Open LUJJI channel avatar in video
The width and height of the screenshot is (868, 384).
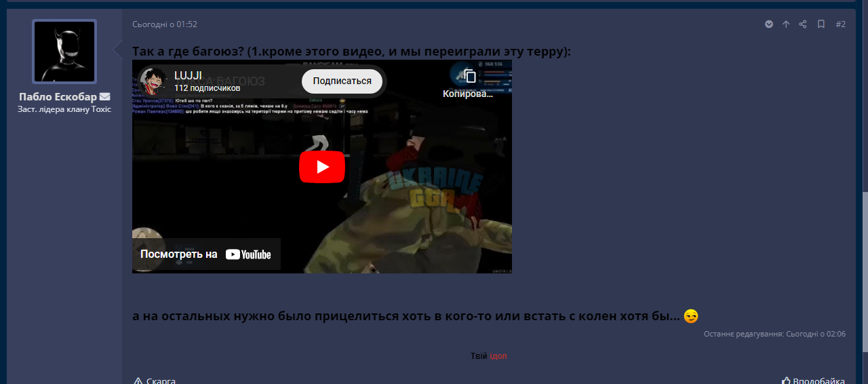[x=153, y=81]
